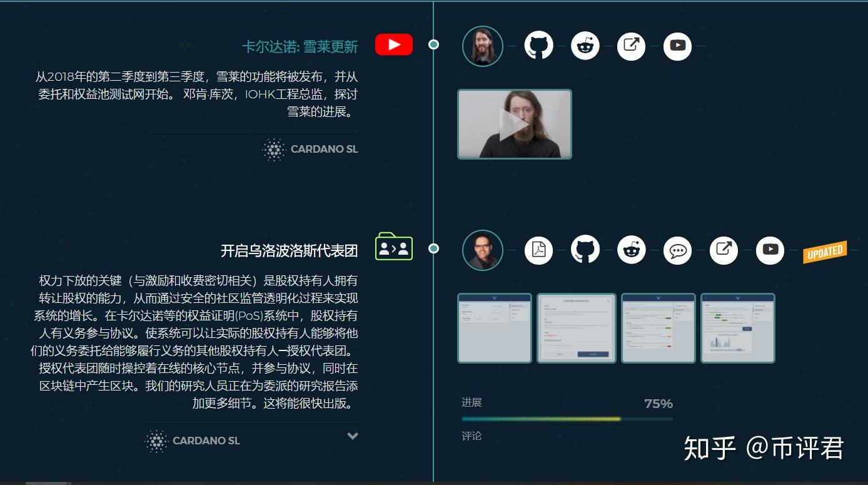The image size is (868, 485).
Task: Click the green delegation folder icon
Action: coord(393,247)
